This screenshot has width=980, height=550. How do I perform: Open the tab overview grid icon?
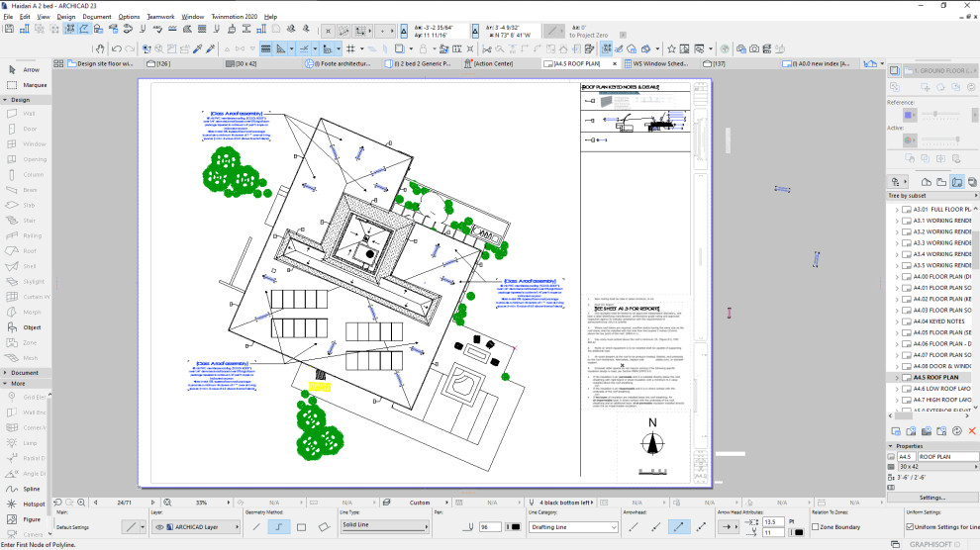(x=58, y=63)
